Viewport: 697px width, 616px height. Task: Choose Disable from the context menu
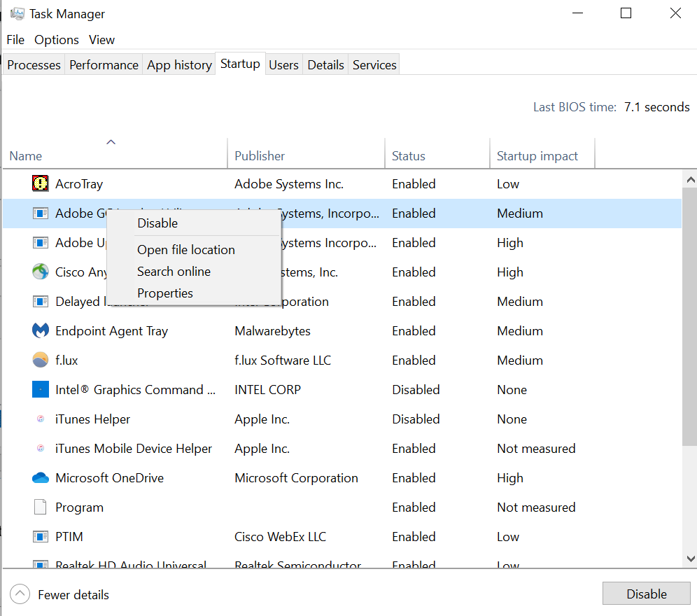157,223
